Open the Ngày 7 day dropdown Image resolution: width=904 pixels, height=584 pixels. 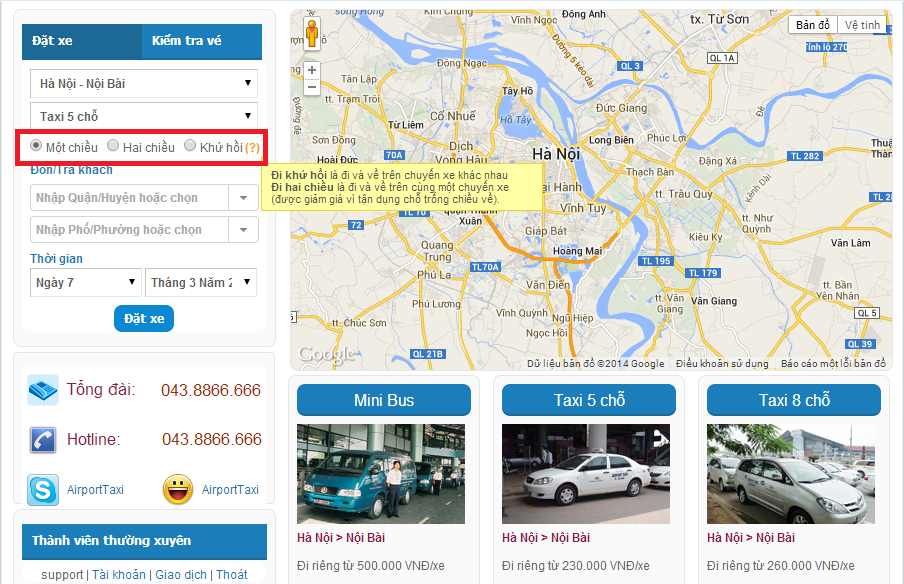[85, 283]
